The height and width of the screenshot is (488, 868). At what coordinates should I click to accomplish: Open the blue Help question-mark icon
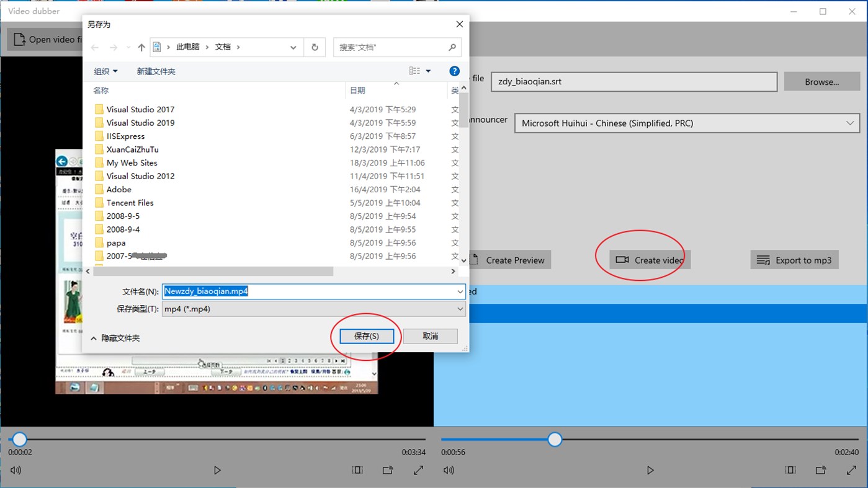coord(454,71)
